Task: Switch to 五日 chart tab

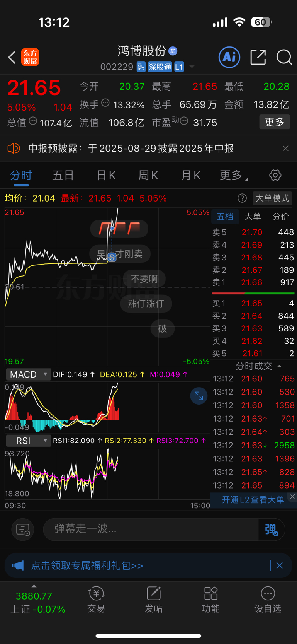Action: coord(63,176)
